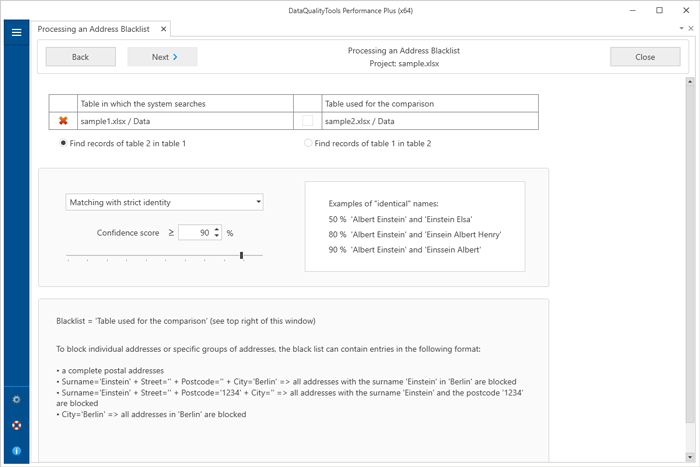Viewport: 700px width, 467px height.
Task: Go Back to the previous step
Action: (x=80, y=57)
